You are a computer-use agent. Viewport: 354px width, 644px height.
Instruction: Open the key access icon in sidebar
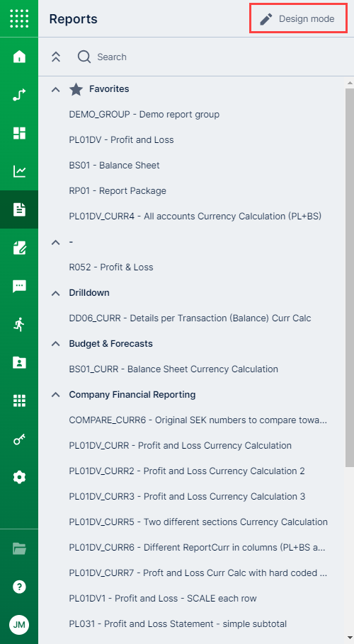pyautogui.click(x=19, y=439)
